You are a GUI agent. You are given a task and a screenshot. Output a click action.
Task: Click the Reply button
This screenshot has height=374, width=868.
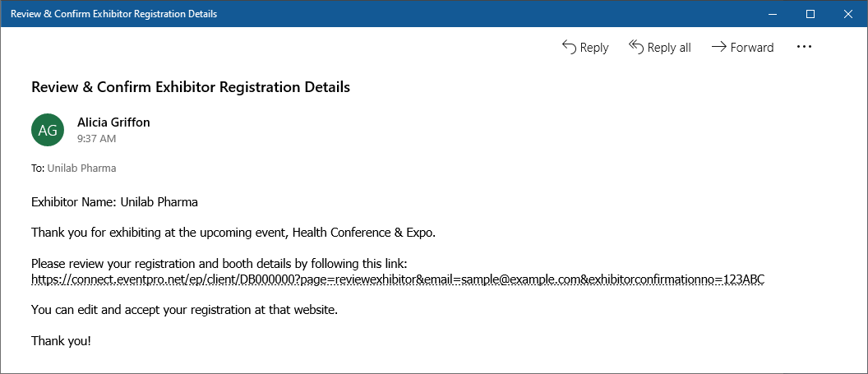pyautogui.click(x=585, y=48)
